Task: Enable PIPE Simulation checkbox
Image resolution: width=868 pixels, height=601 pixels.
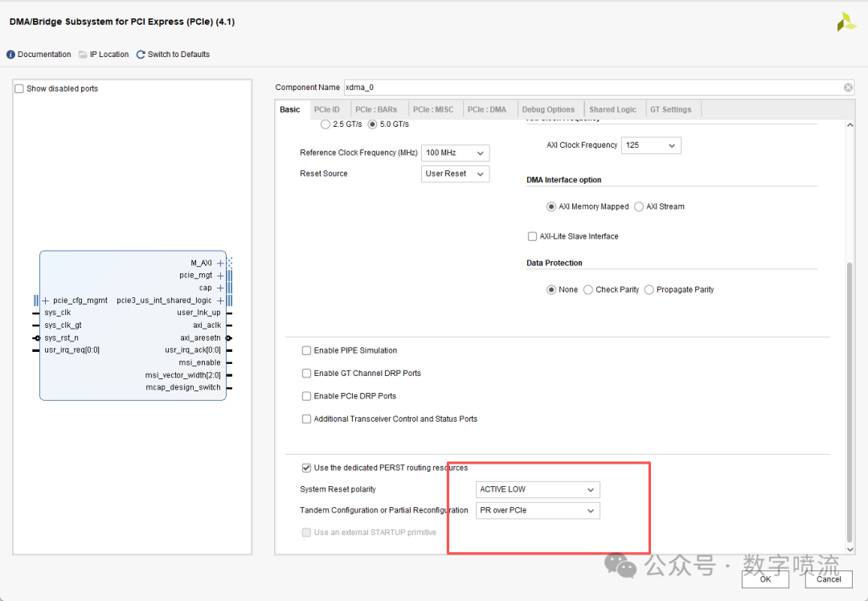Action: [306, 350]
